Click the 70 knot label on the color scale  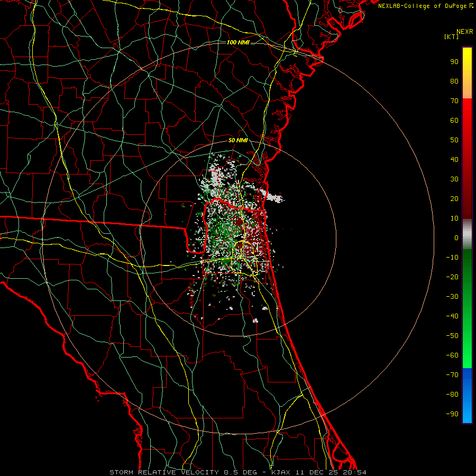(x=454, y=101)
